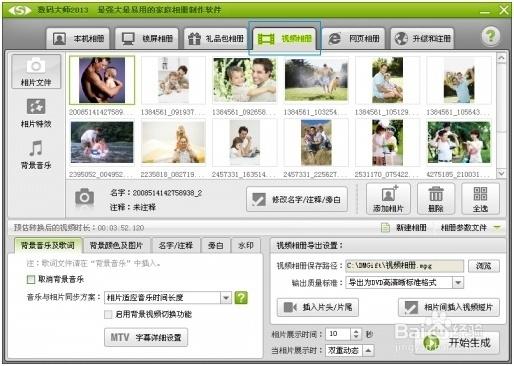Click 浏览 browse button
Image resolution: width=514 pixels, height=366 pixels.
click(x=484, y=266)
